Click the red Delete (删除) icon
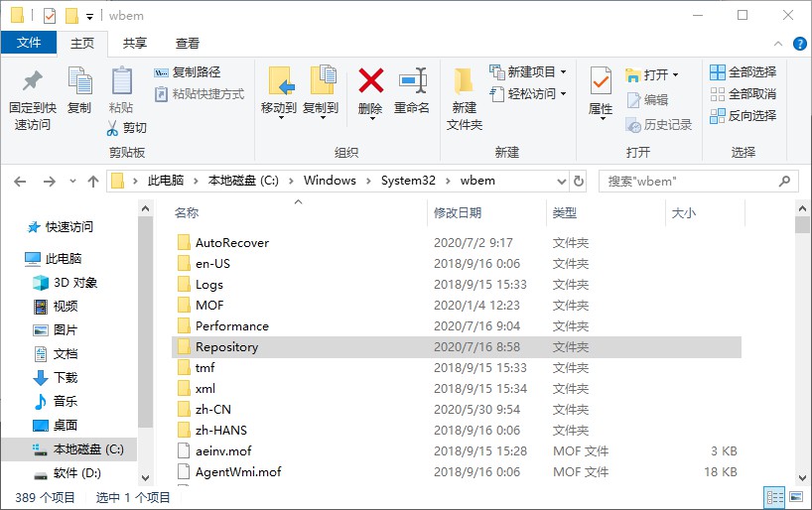Viewport: 812px width, 510px height. click(x=370, y=81)
